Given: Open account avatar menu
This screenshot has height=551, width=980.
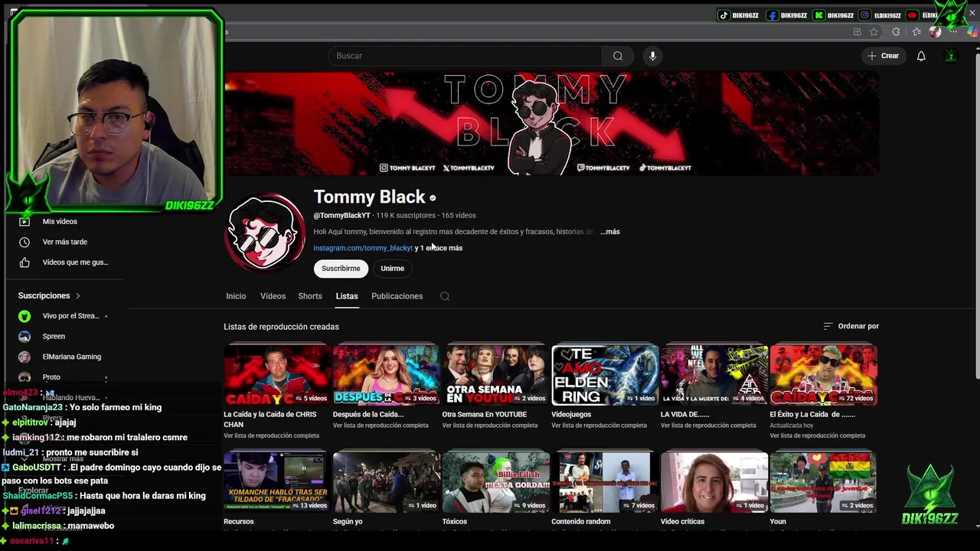Looking at the screenshot, I should pyautogui.click(x=951, y=56).
